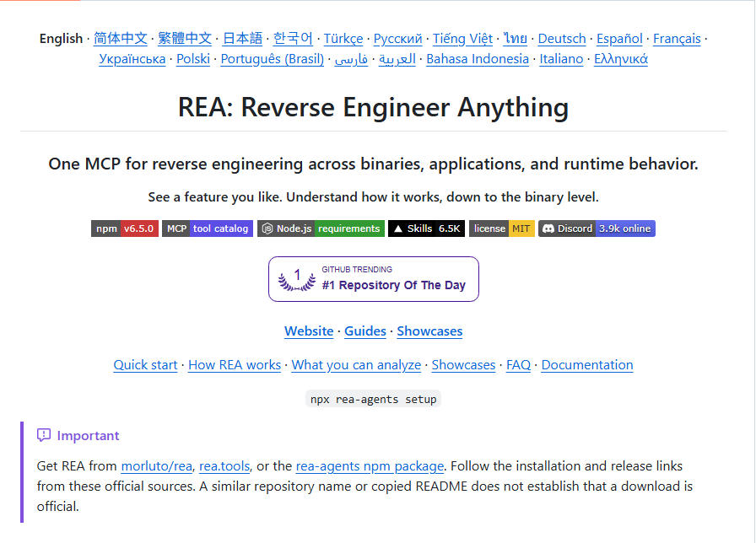Screen dimensions: 756x543
Task: Select Tiếng Việt language link
Action: coord(462,39)
